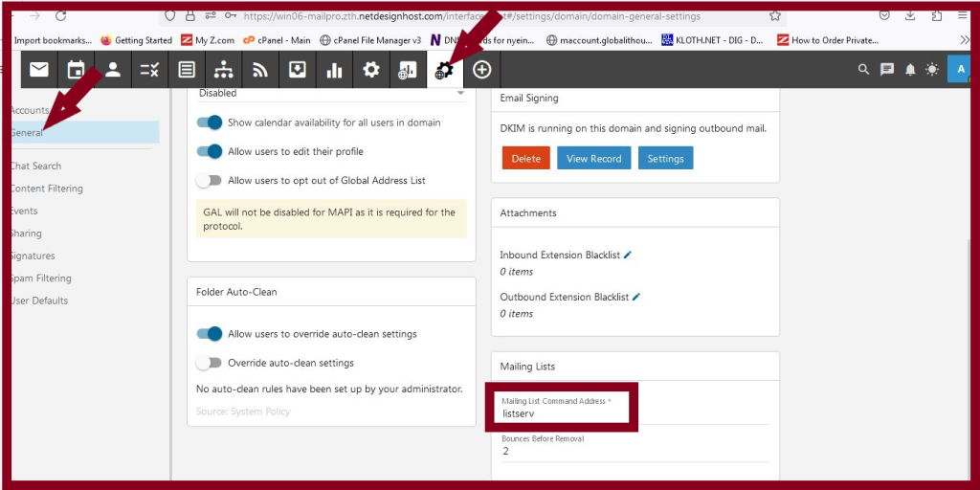Open the Tasks checklist icon
This screenshot has height=490, width=980.
coord(150,70)
